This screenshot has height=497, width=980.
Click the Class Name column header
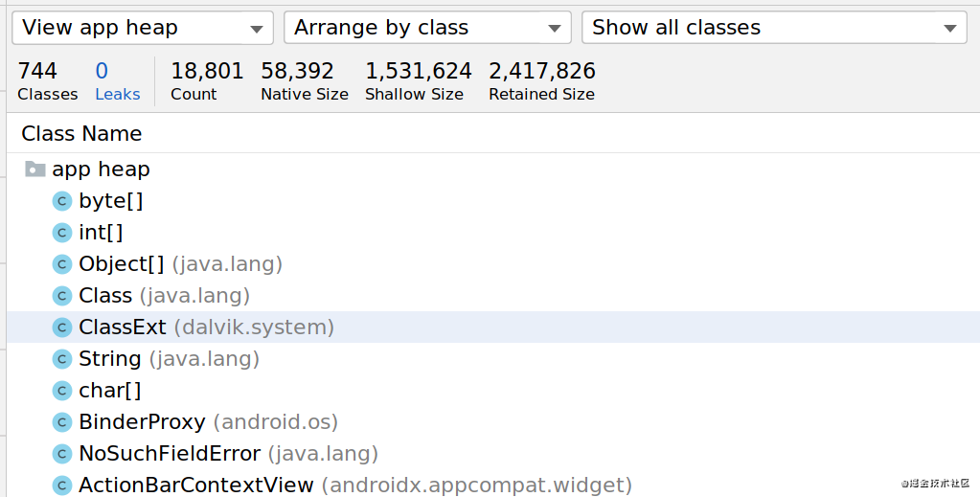pos(81,133)
